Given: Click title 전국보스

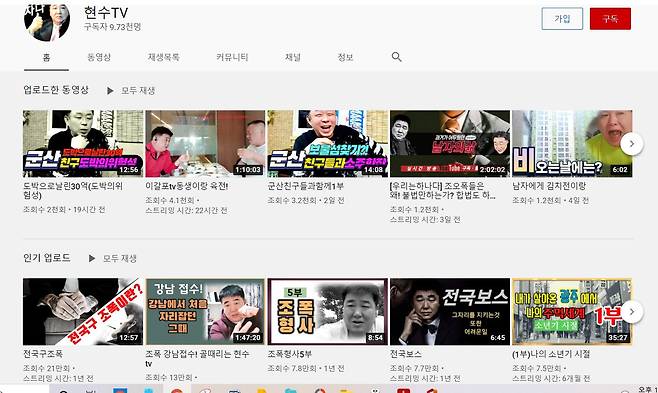Looking at the screenshot, I should [406, 354].
